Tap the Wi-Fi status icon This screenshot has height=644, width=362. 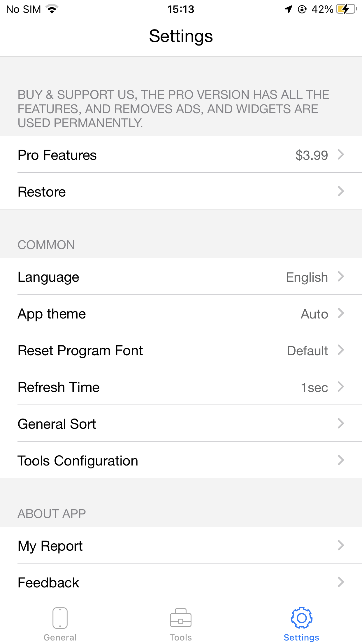(52, 9)
